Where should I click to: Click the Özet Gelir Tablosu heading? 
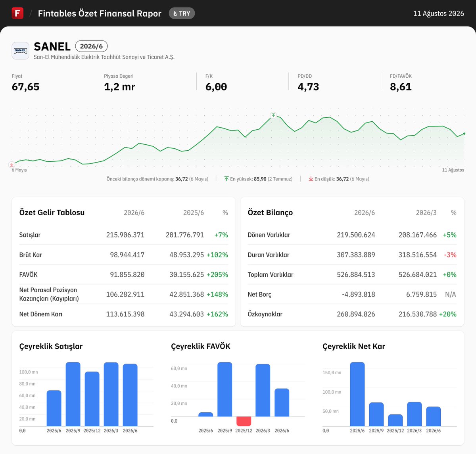[52, 213]
